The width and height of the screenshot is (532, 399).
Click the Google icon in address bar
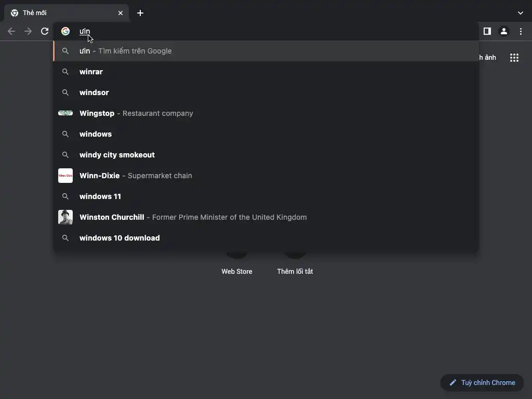[65, 31]
